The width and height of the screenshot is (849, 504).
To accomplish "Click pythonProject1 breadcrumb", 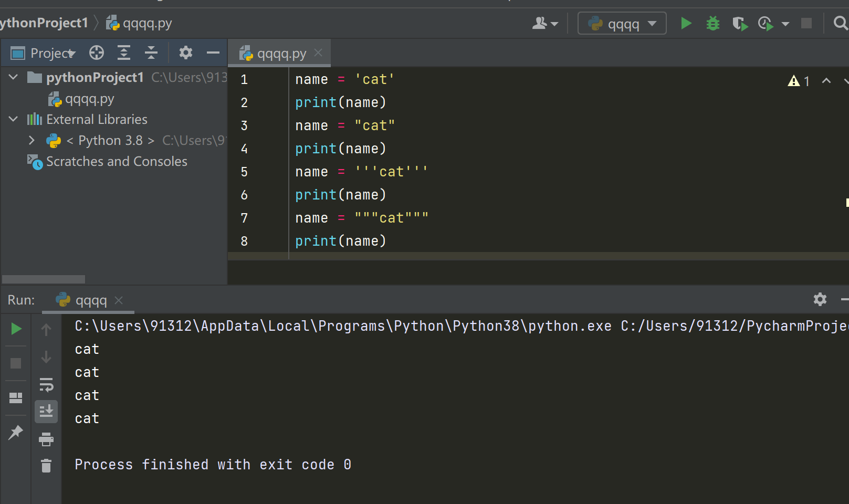I will (x=44, y=23).
